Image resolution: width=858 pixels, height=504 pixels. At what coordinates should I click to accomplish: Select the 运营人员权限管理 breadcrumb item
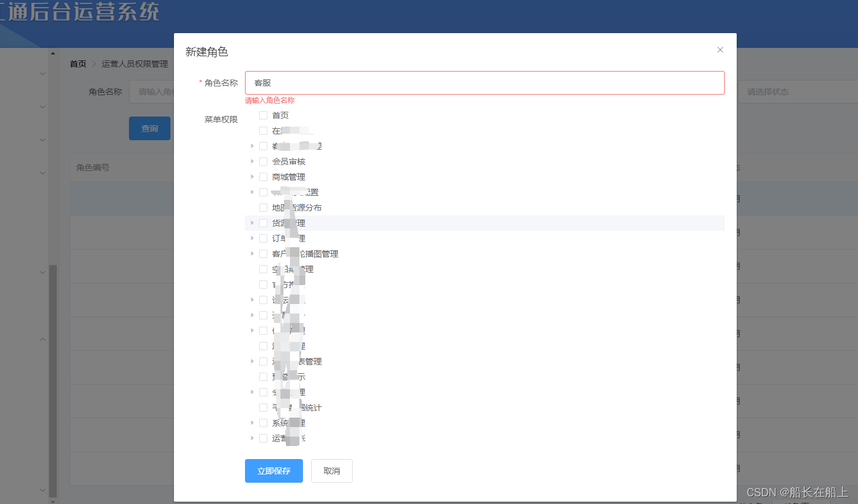pos(134,63)
